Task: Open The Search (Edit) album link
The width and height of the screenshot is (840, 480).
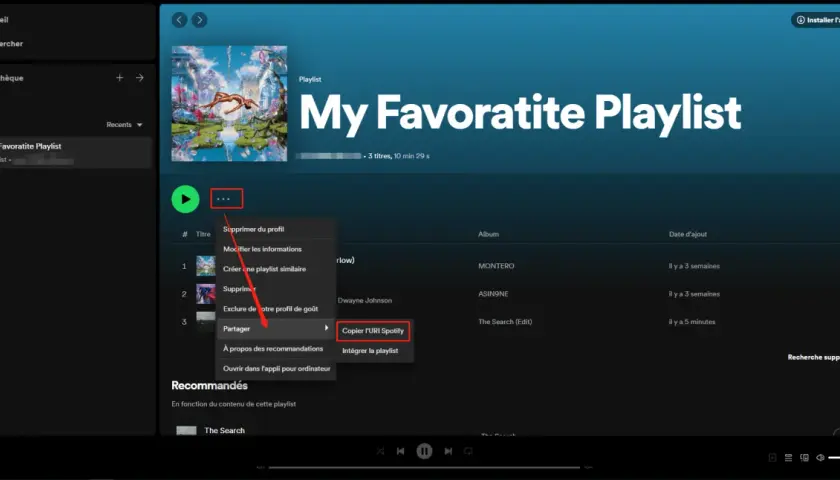Action: click(505, 322)
